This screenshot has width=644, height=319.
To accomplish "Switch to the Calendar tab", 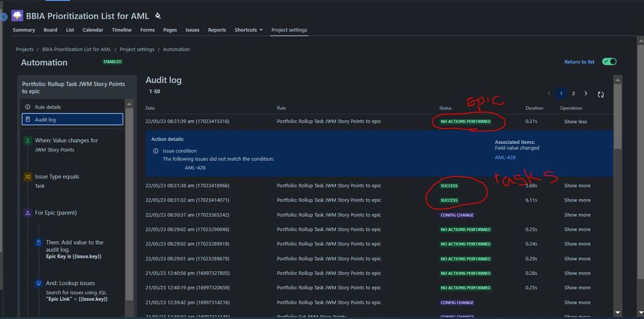I will pos(93,30).
